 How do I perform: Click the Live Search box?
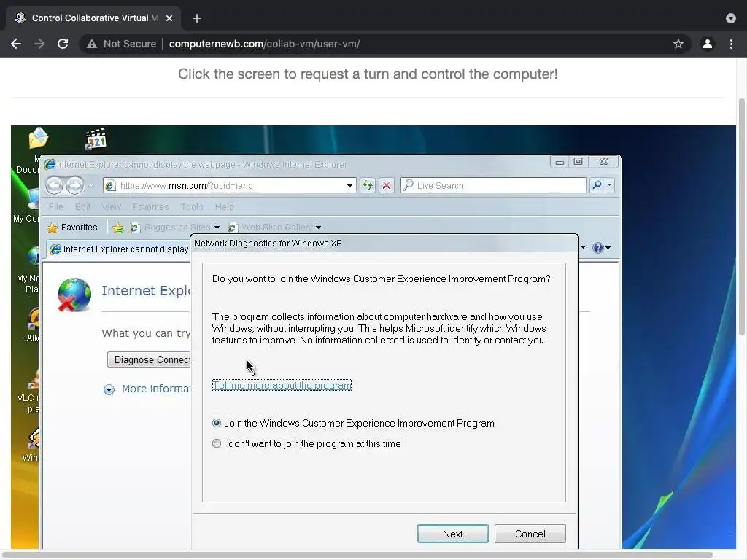pyautogui.click(x=494, y=185)
